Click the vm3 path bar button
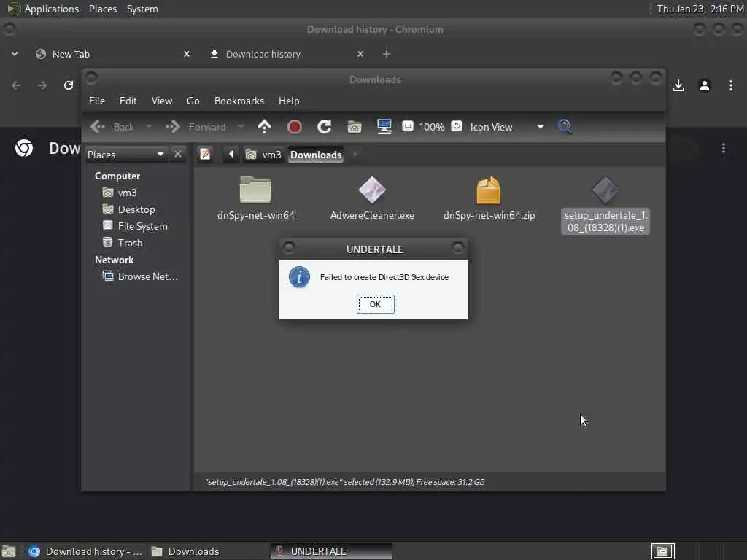 pos(263,155)
